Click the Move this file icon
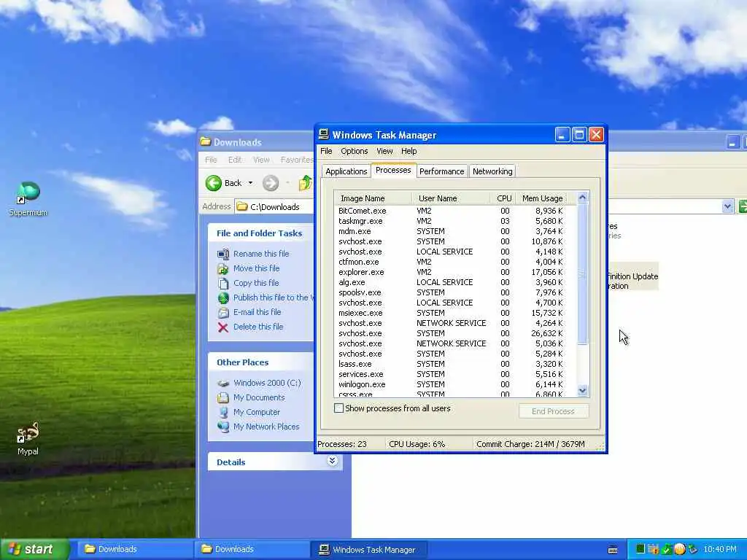This screenshot has width=747, height=560. pyautogui.click(x=223, y=268)
